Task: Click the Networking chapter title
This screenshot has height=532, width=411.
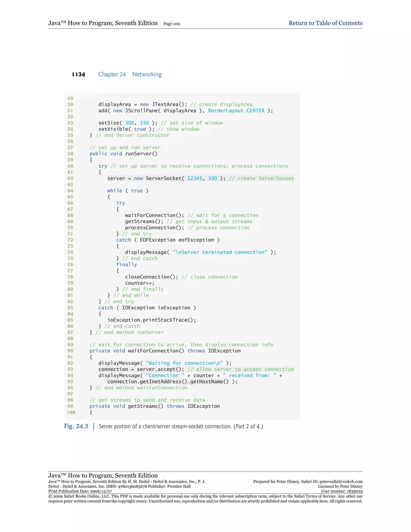Action: coord(147,74)
